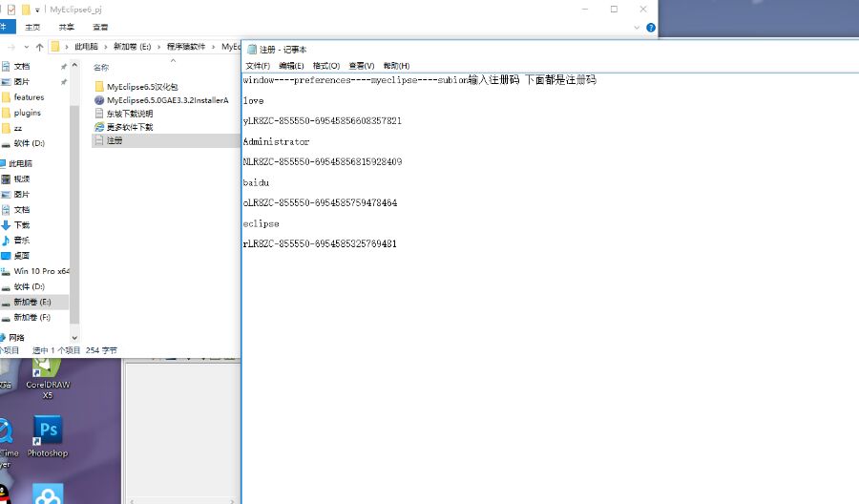Click the eclipse line in Notepad
Screen dimensions: 859x504
(x=261, y=223)
